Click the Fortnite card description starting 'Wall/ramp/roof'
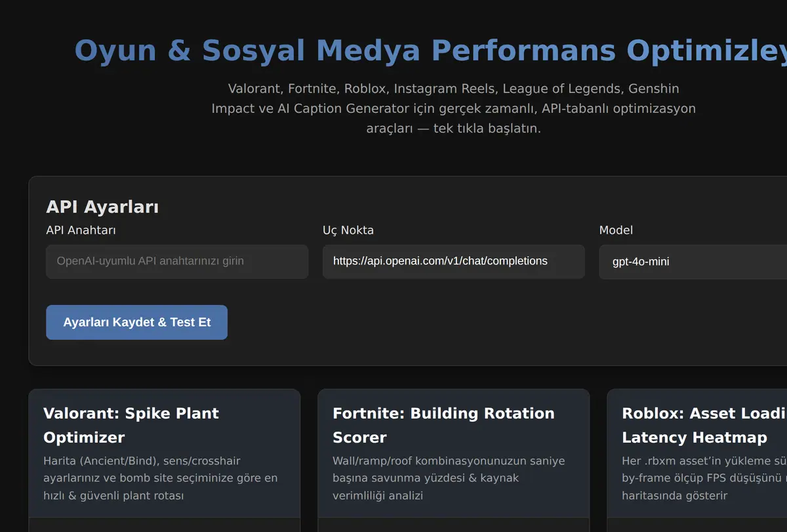 tap(449, 478)
